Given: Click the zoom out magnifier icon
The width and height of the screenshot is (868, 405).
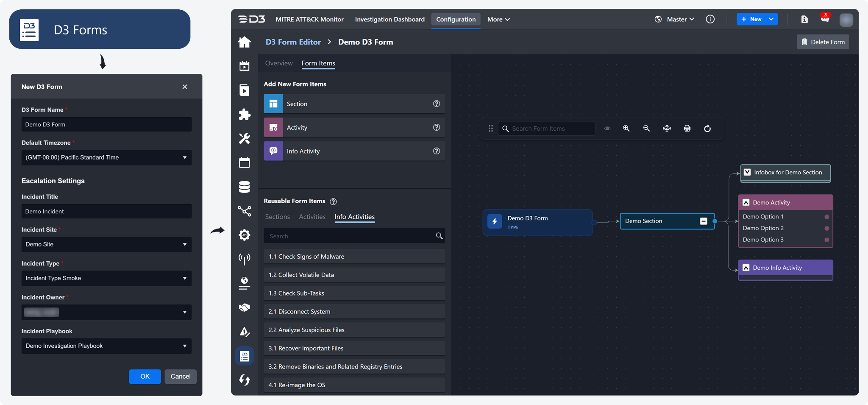Looking at the screenshot, I should (x=646, y=128).
